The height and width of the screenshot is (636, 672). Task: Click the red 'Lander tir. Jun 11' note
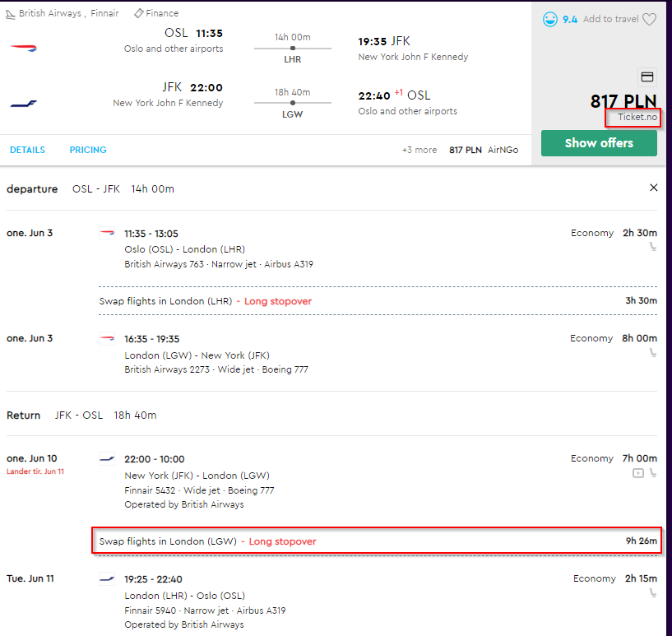coord(35,471)
